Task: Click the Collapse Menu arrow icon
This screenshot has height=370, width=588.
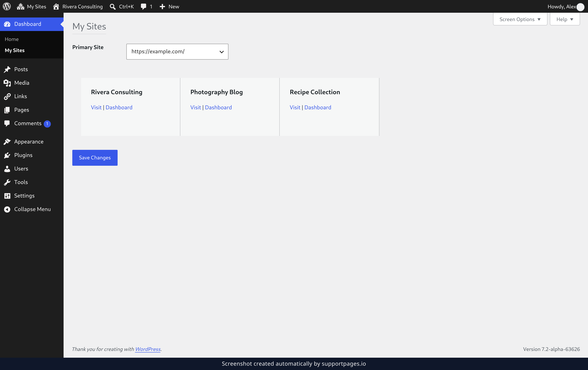Action: pyautogui.click(x=7, y=209)
